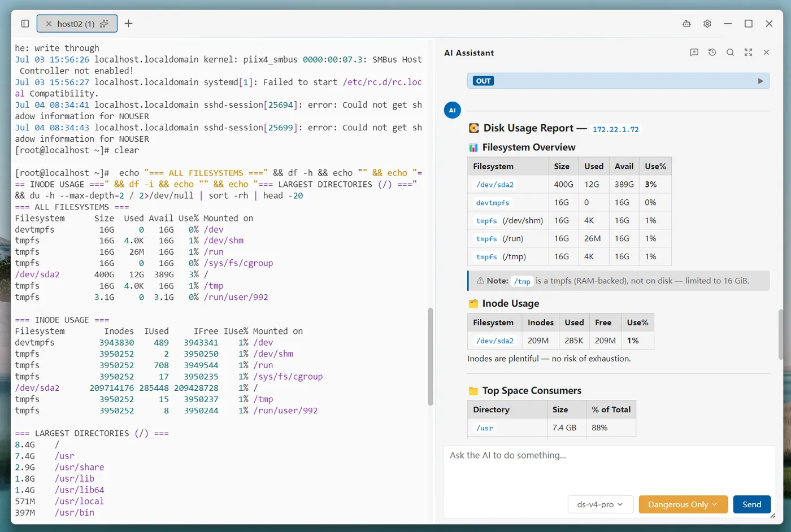The image size is (791, 532).
Task: Click devtmpfs in Filesystem Overview table
Action: click(492, 203)
